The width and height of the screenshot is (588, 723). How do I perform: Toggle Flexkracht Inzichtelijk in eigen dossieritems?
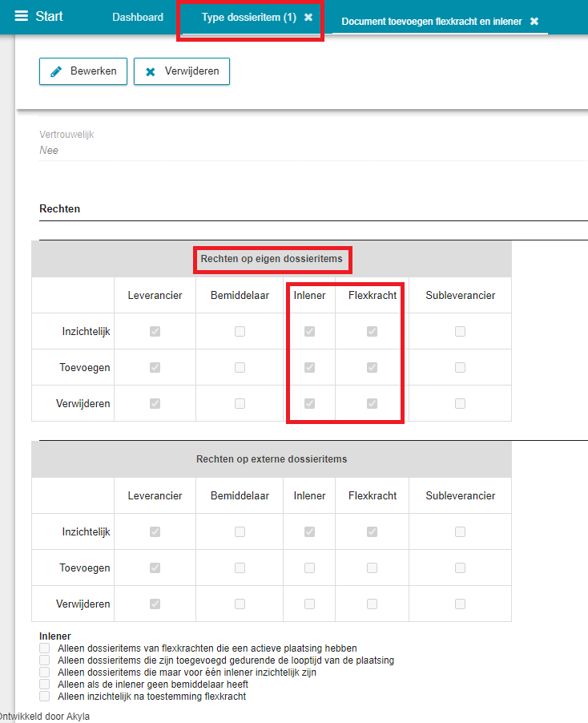point(372,331)
